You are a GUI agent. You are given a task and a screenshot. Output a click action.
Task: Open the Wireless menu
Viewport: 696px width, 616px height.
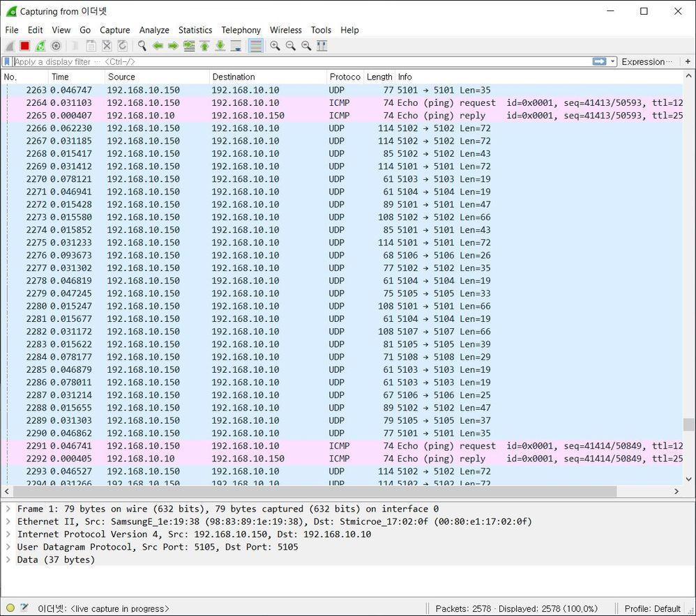coord(286,30)
